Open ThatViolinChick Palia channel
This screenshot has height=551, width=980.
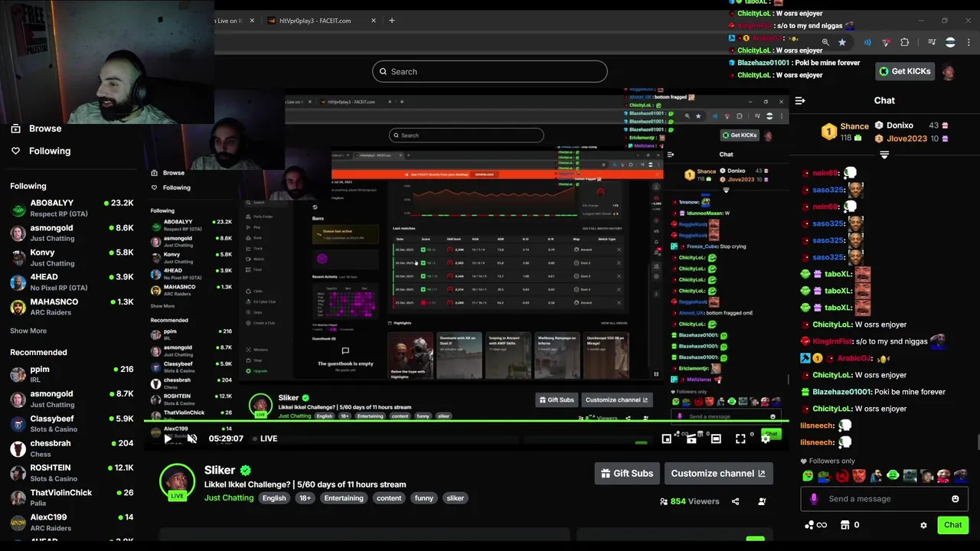[x=72, y=498]
